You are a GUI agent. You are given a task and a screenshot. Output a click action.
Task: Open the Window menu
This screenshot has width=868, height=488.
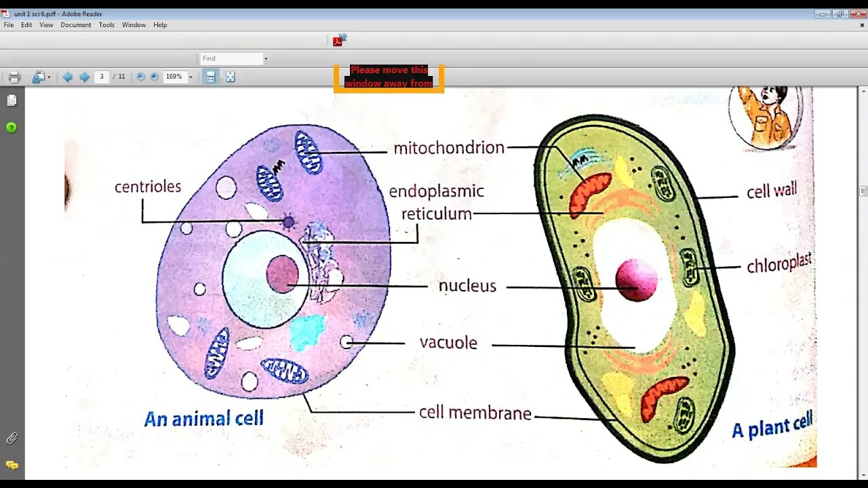click(x=134, y=25)
